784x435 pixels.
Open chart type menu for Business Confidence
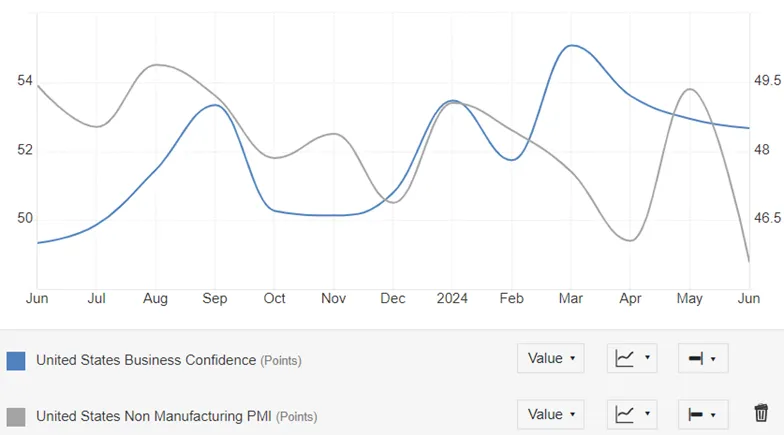[632, 358]
